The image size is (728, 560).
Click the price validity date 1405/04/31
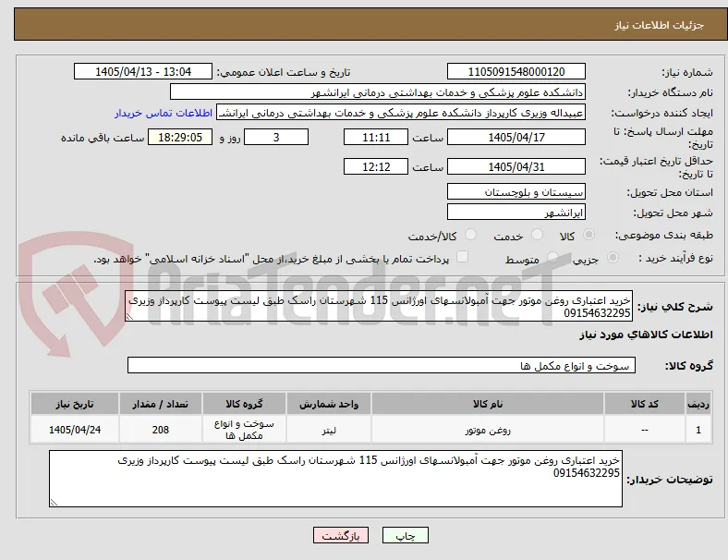coord(516,166)
